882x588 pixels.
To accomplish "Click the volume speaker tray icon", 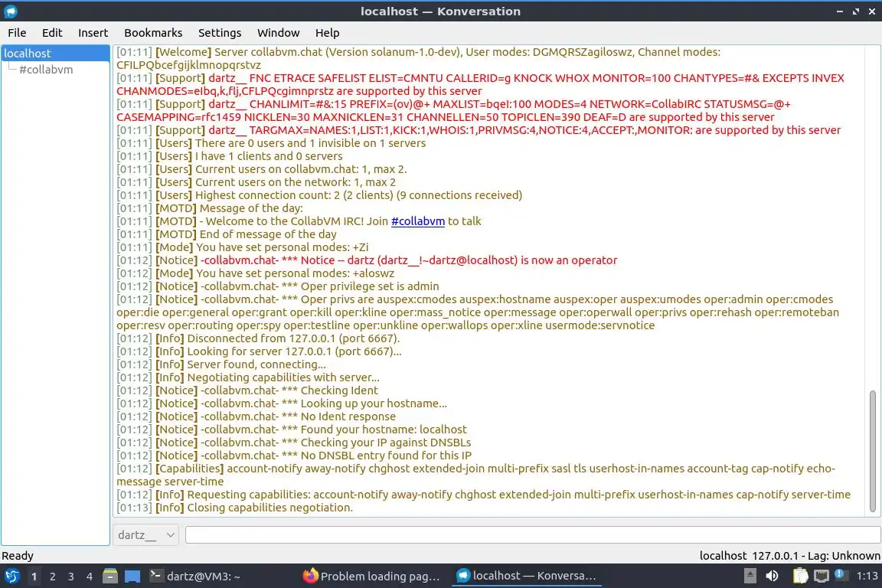I will click(x=773, y=576).
